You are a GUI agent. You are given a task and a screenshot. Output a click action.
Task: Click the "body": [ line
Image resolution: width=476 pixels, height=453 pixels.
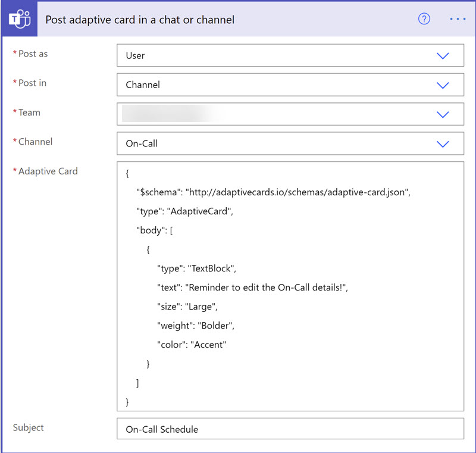(155, 230)
